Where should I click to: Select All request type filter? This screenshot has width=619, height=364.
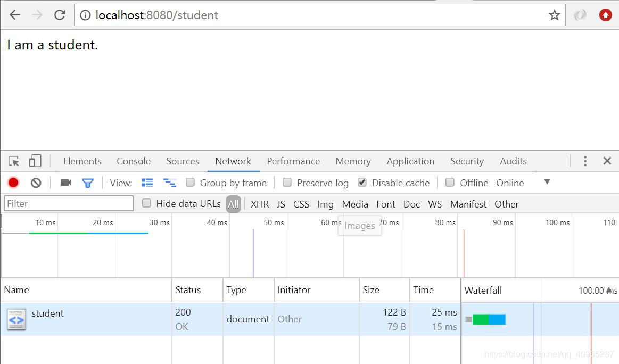pyautogui.click(x=233, y=204)
